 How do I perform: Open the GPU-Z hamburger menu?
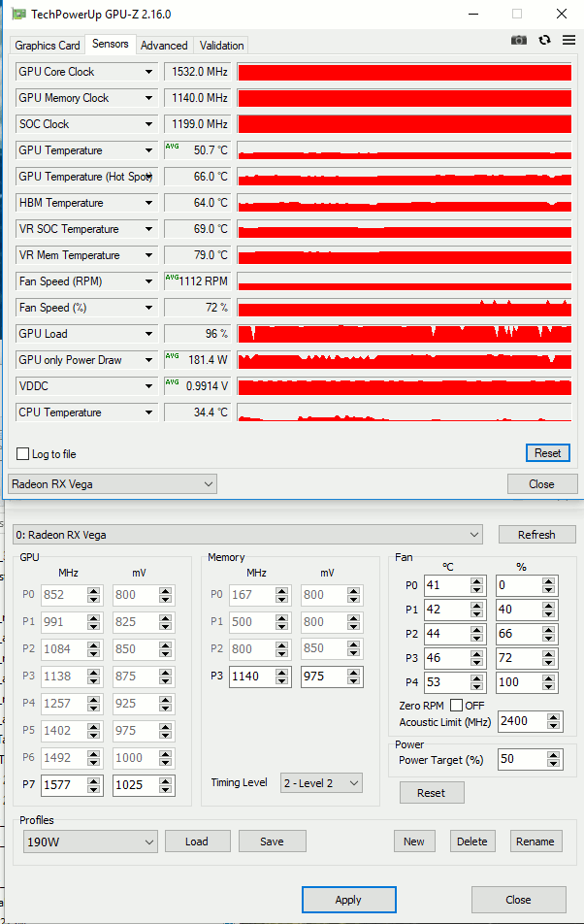(568, 40)
